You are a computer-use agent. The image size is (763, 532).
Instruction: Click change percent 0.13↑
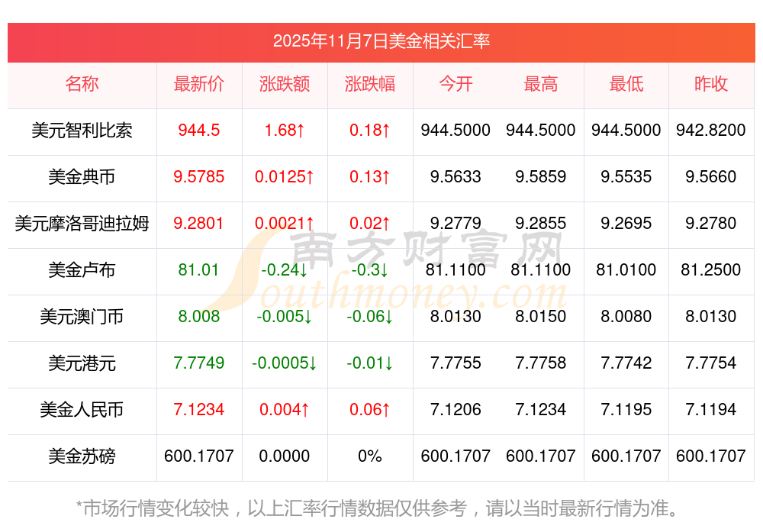(370, 176)
